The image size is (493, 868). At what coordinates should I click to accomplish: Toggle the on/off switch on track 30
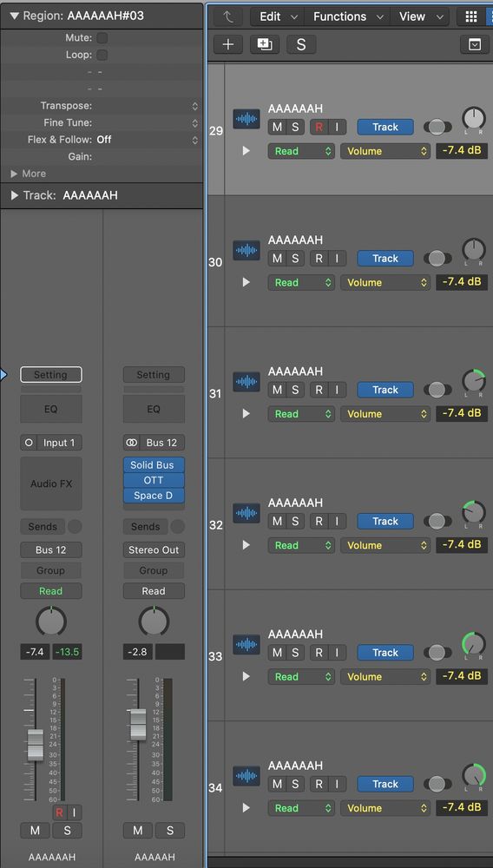tap(437, 259)
